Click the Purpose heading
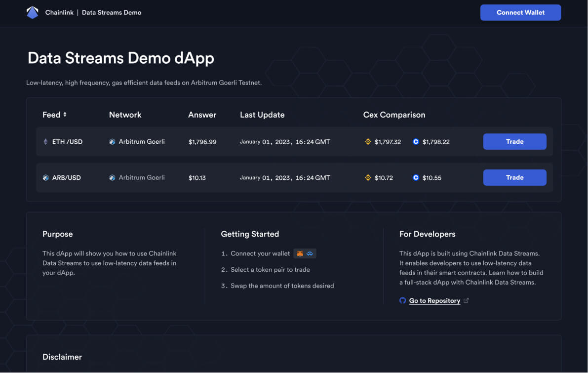Screen dimensions: 588x373 click(57, 234)
